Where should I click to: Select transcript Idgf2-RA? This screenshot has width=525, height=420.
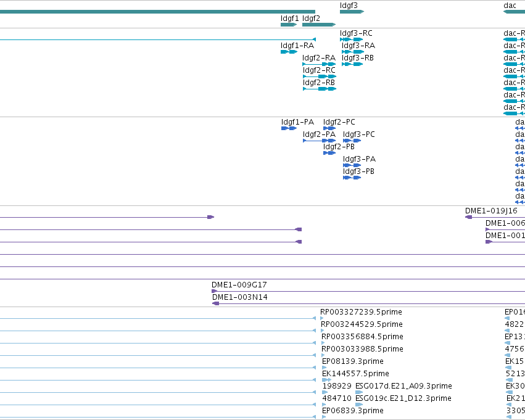319,58
